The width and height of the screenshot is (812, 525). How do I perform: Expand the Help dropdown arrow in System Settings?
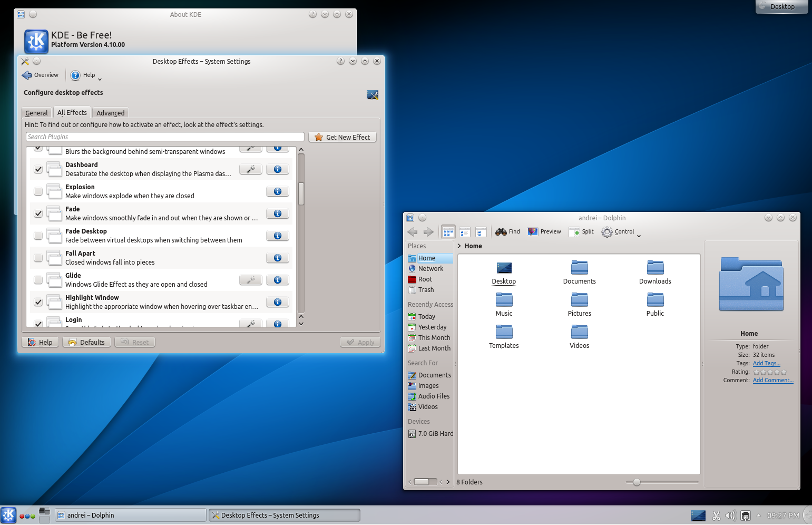pos(100,79)
